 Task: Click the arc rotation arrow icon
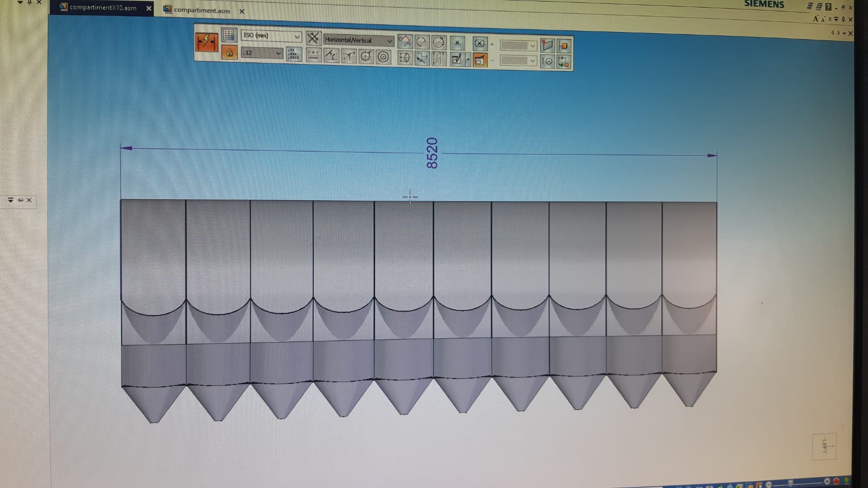click(x=422, y=42)
